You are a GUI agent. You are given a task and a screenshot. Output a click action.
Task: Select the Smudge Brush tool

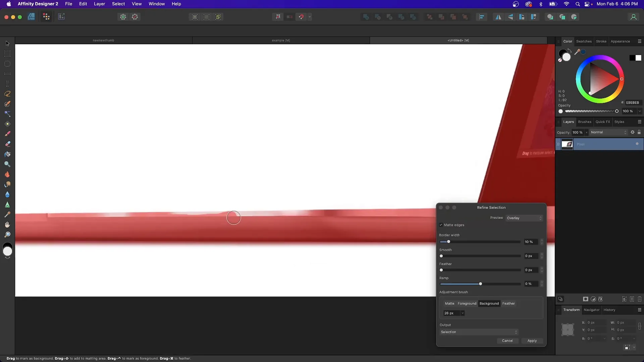tap(7, 184)
